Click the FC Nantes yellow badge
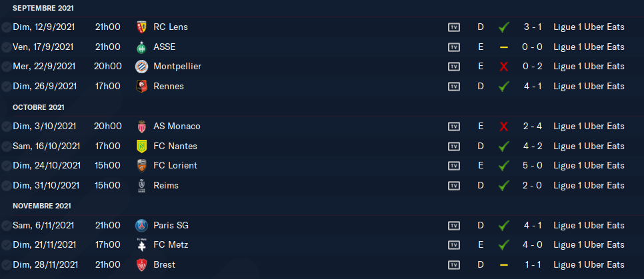Image resolution: width=644 pixels, height=279 pixels. point(141,146)
